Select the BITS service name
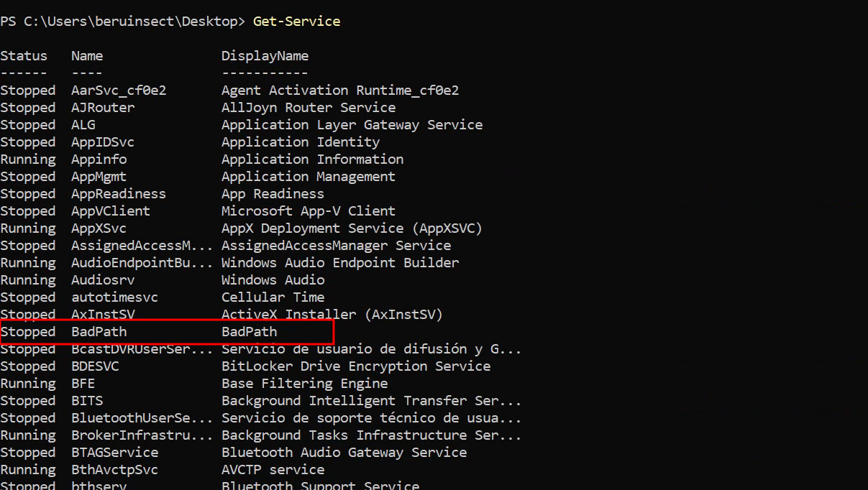The height and width of the screenshot is (490, 868). [87, 401]
